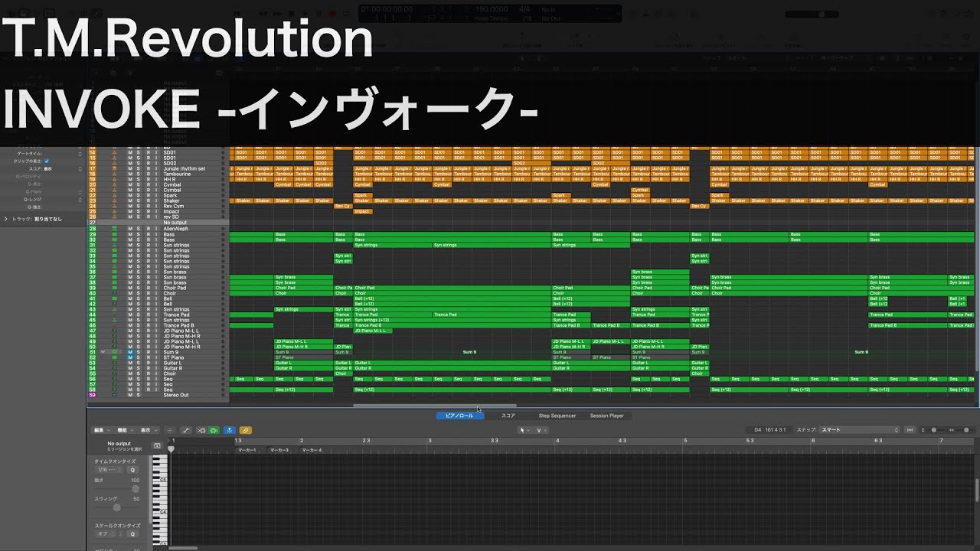Uncheck the クリップの長さ checkbox
Image resolution: width=980 pixels, height=551 pixels.
[x=47, y=161]
